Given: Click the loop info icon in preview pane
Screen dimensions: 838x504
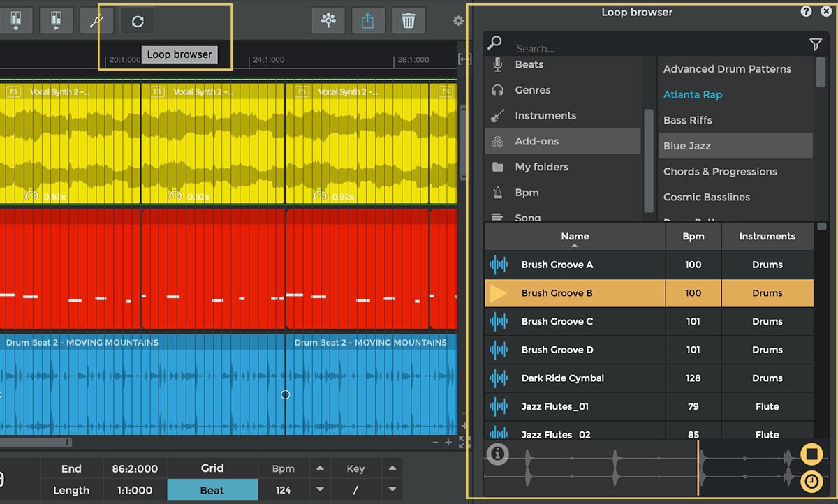Looking at the screenshot, I should coord(498,454).
